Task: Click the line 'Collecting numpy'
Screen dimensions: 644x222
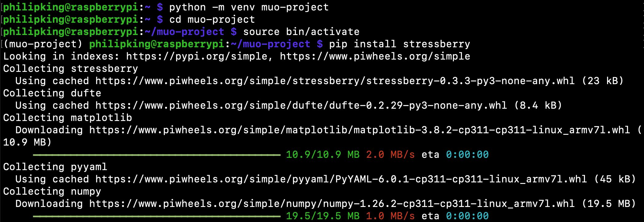Action: (x=52, y=192)
